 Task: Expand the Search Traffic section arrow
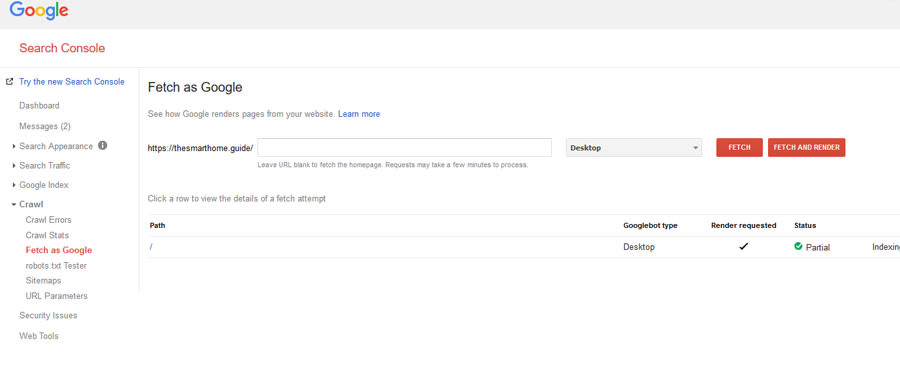[14, 166]
